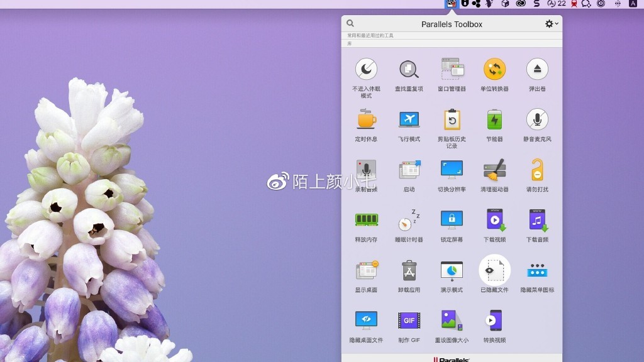Viewport: 644px width, 362px height.
Task: Enable 不进入休眠模式 do-not-sleep mode
Action: [x=366, y=70]
